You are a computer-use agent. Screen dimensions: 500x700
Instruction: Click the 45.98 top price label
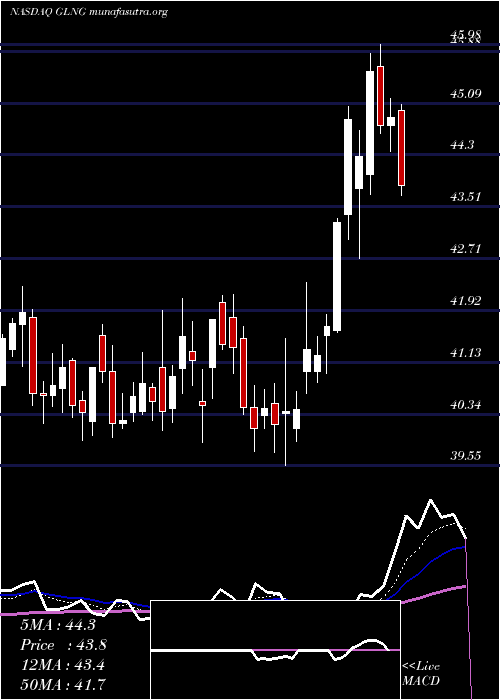(x=465, y=34)
